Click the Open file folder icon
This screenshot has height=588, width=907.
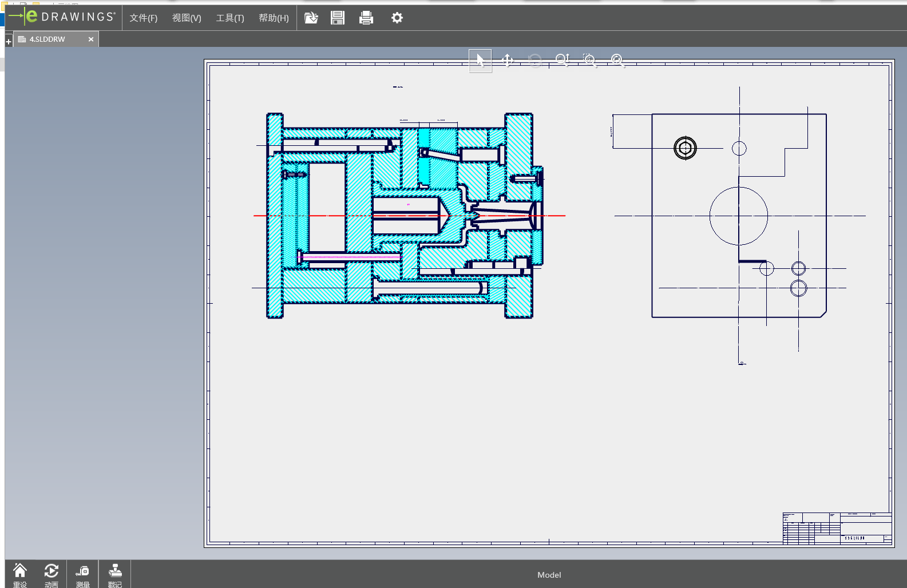311,18
